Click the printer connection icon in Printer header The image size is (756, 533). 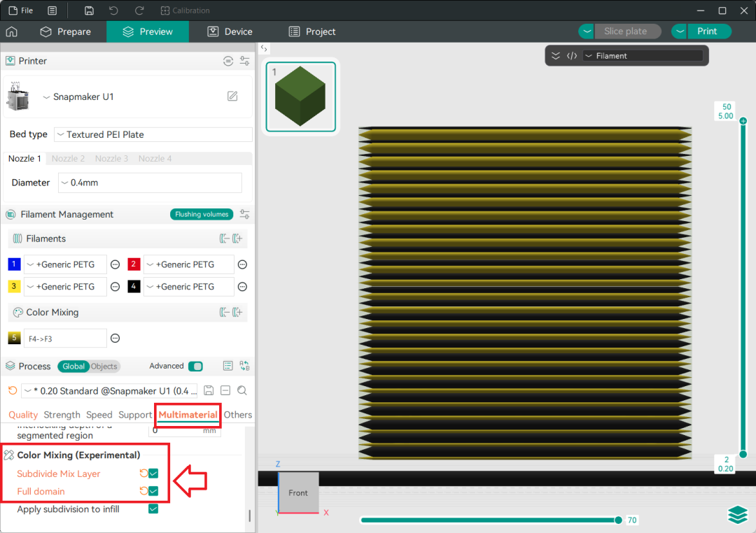(228, 61)
